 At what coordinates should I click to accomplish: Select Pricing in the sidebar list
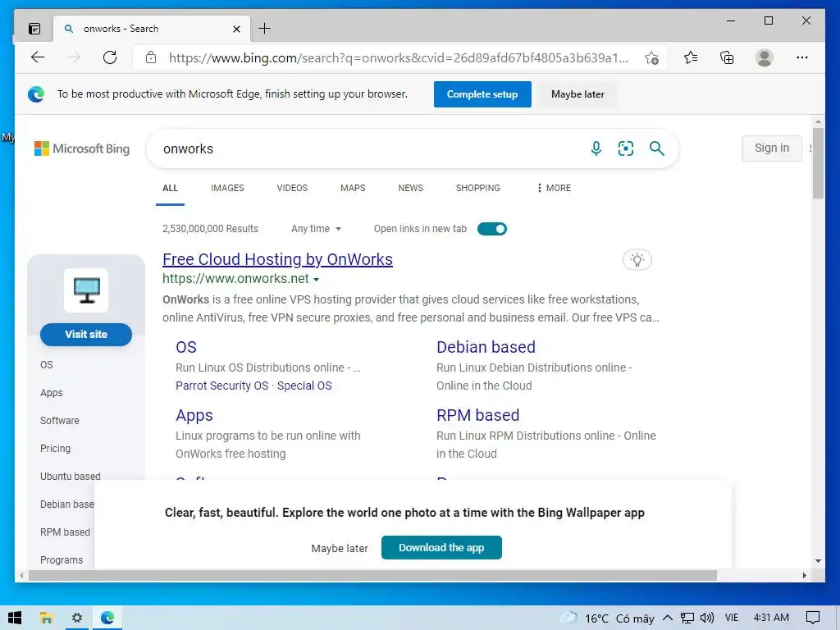[55, 449]
